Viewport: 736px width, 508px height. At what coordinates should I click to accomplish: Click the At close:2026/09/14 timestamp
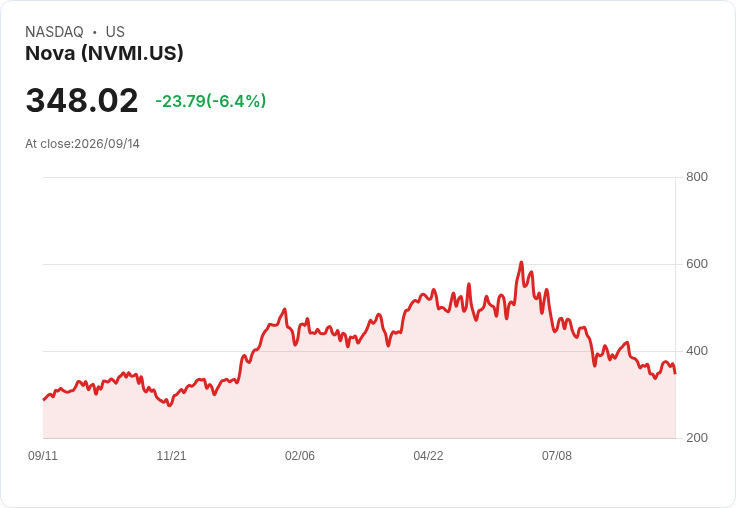83,144
